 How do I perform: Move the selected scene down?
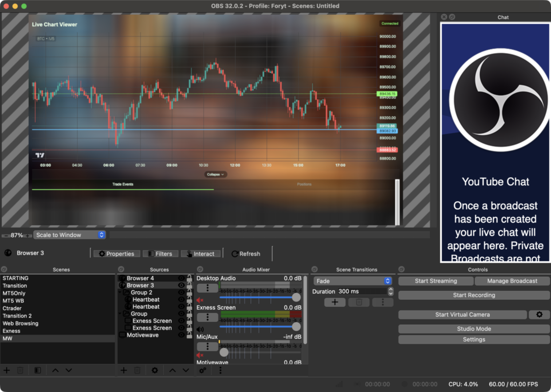pos(69,370)
